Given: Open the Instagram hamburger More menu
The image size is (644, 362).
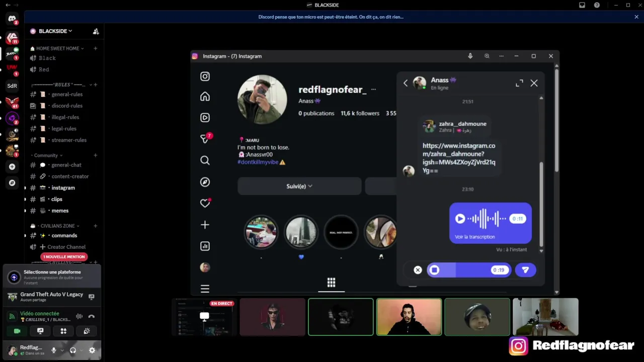Looking at the screenshot, I should (x=205, y=289).
